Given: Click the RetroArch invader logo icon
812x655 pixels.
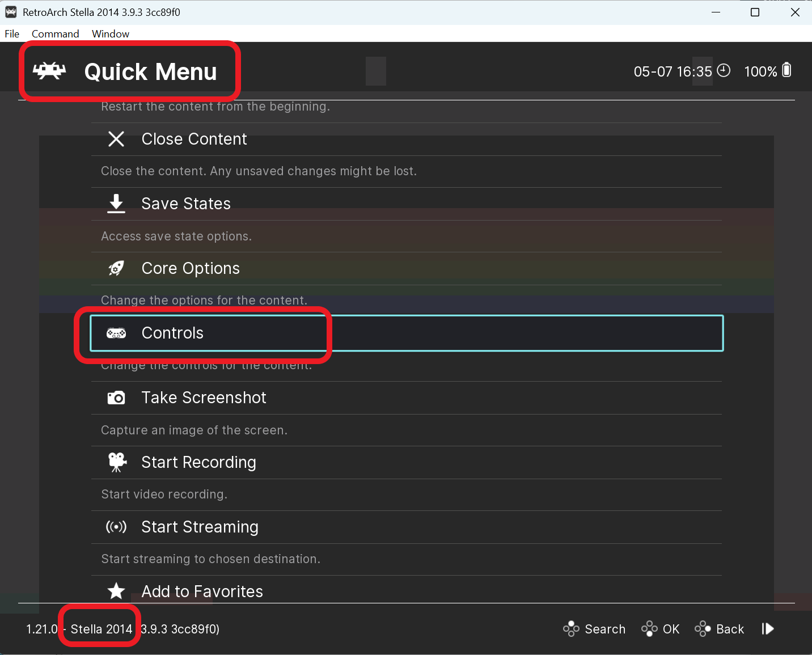Looking at the screenshot, I should (x=49, y=71).
